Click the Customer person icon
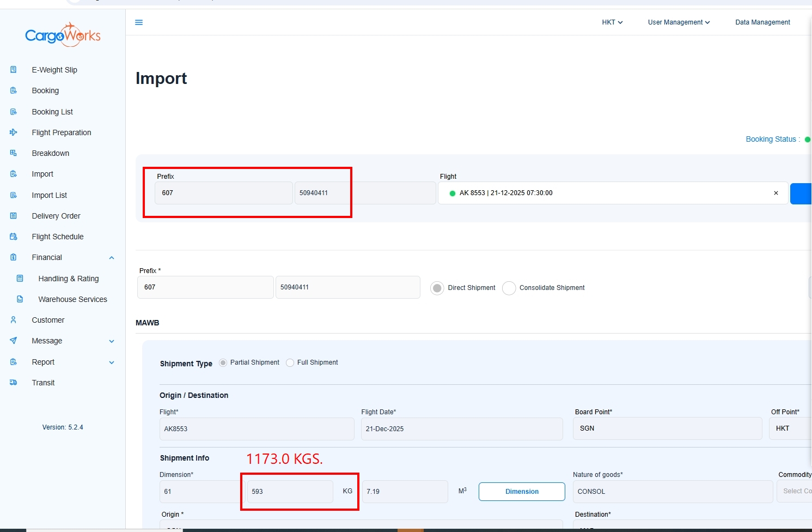Screen dimensions: 812x532 pos(14,320)
